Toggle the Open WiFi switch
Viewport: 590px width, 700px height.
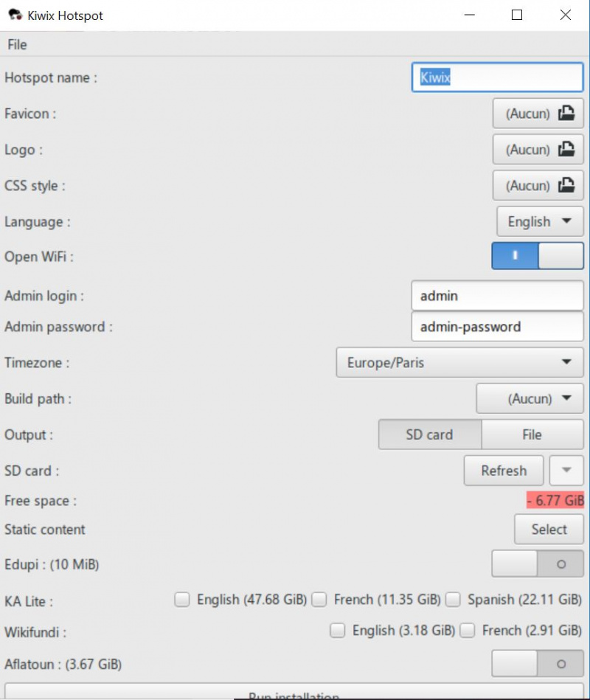point(538,256)
